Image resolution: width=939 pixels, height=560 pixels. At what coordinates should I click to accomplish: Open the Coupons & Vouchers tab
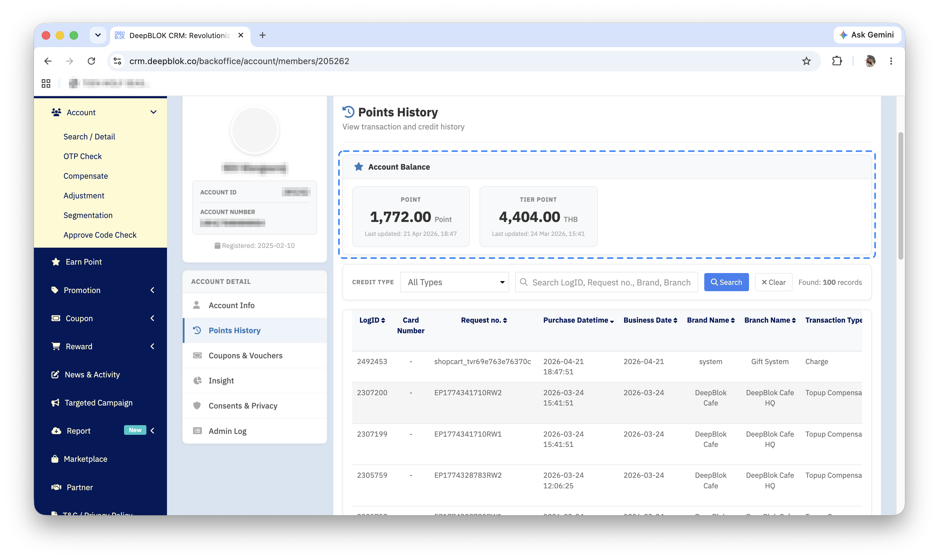[255, 356]
